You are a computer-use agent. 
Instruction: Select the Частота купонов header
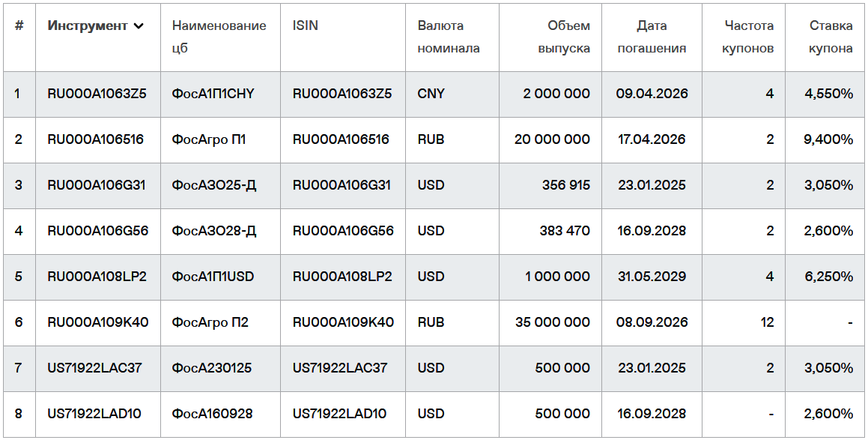pyautogui.click(x=748, y=37)
